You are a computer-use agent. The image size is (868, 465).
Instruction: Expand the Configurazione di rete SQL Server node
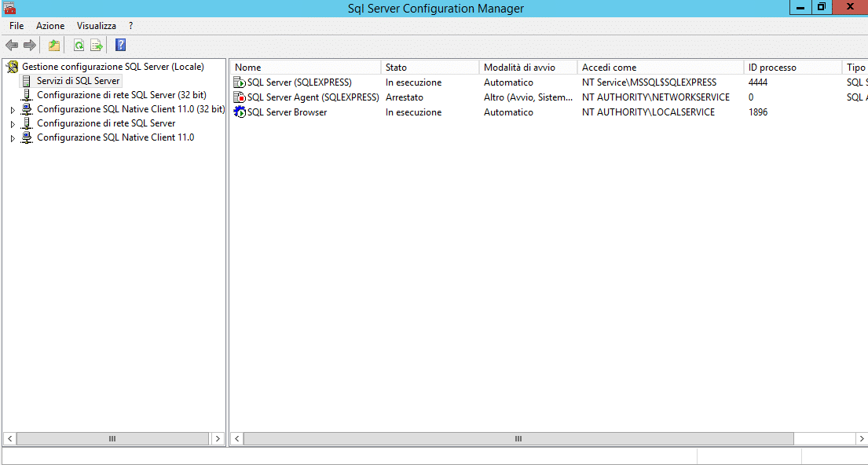[13, 124]
